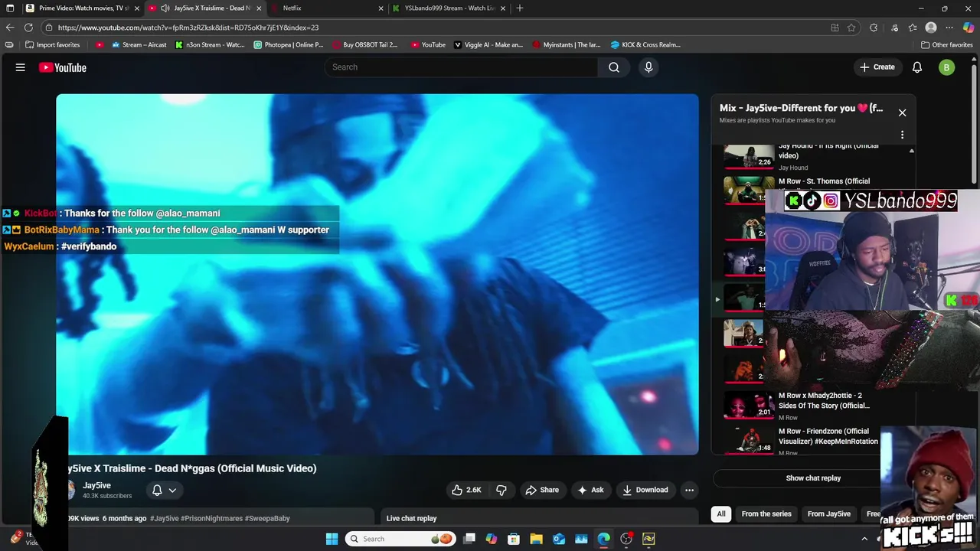Click the Create button
This screenshot has width=980, height=551.
pyautogui.click(x=877, y=67)
